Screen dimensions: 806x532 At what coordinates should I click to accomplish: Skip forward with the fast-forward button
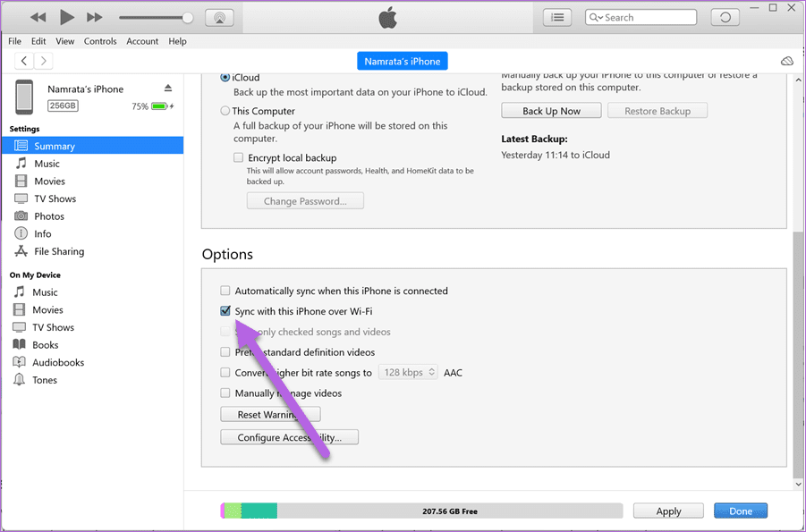point(94,18)
